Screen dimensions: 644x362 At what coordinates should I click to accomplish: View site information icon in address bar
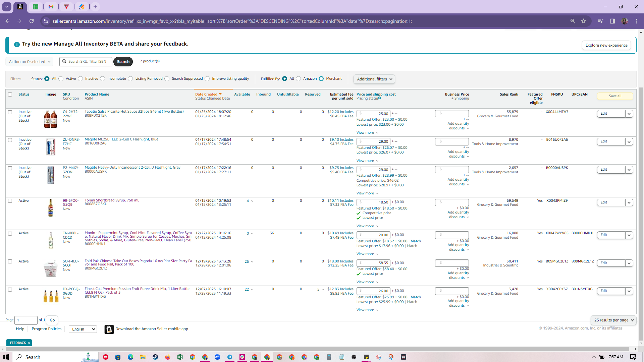[x=46, y=21]
